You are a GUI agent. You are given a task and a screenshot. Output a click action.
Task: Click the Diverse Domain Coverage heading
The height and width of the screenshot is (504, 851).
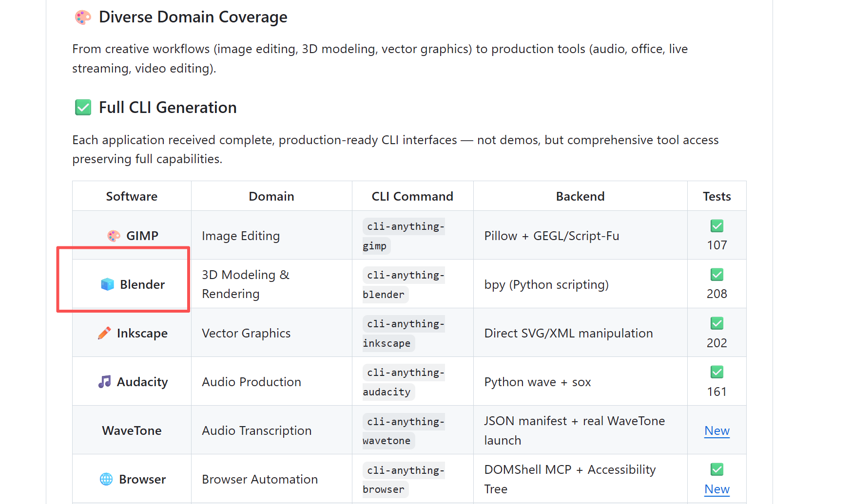[193, 17]
